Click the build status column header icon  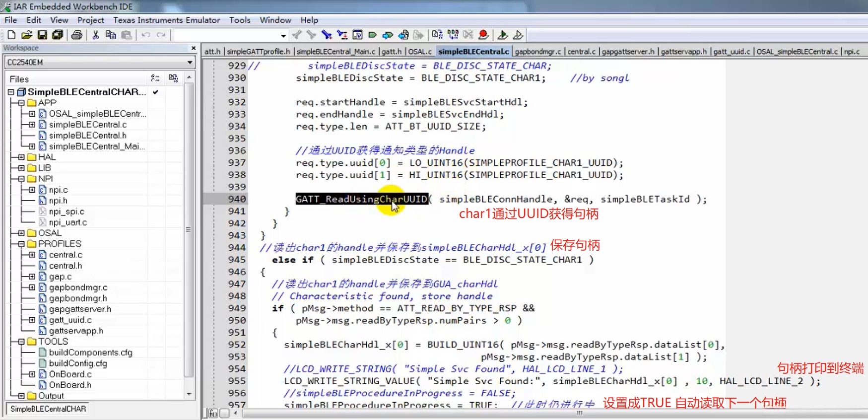pyautogui.click(x=173, y=78)
